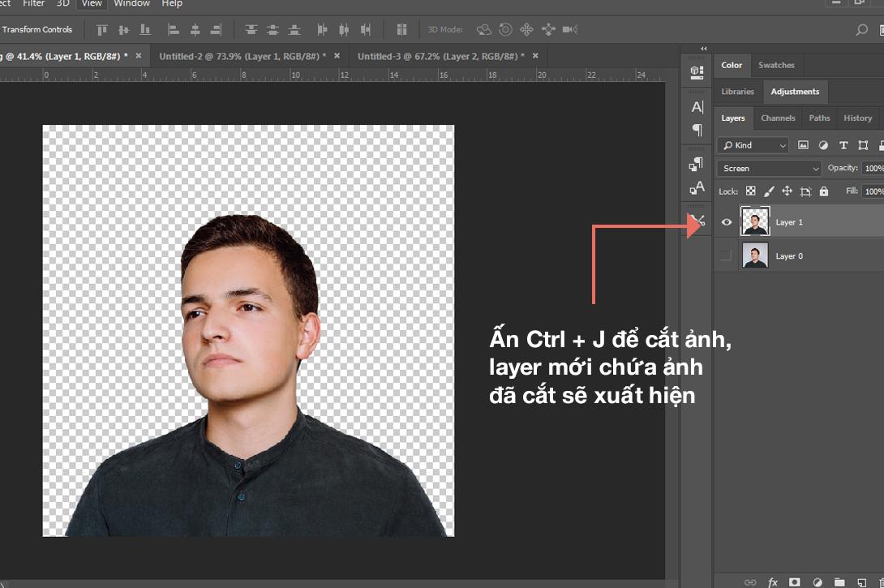Click the fx layer styles icon
Viewport: 884px width, 588px height.
(772, 581)
